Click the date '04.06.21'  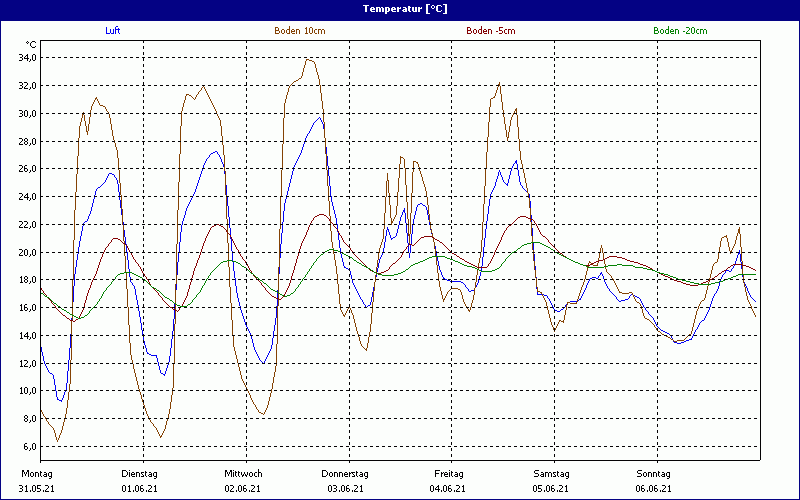(447, 488)
